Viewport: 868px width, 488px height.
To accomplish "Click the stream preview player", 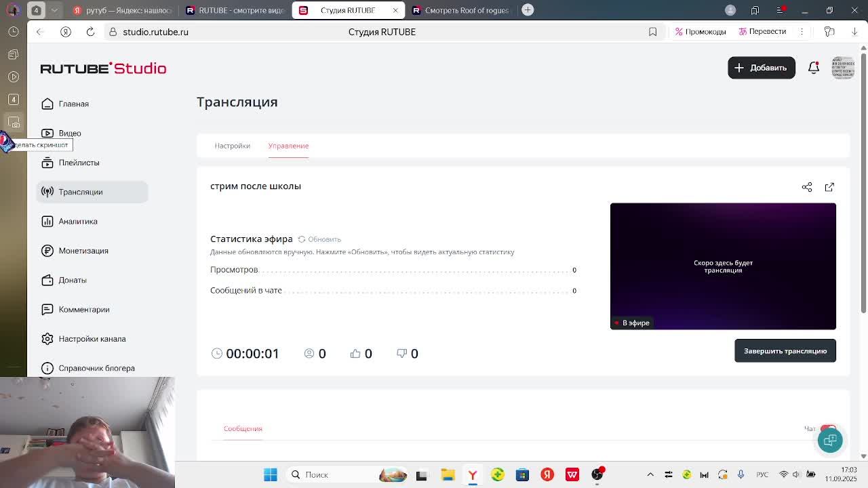I will click(723, 266).
